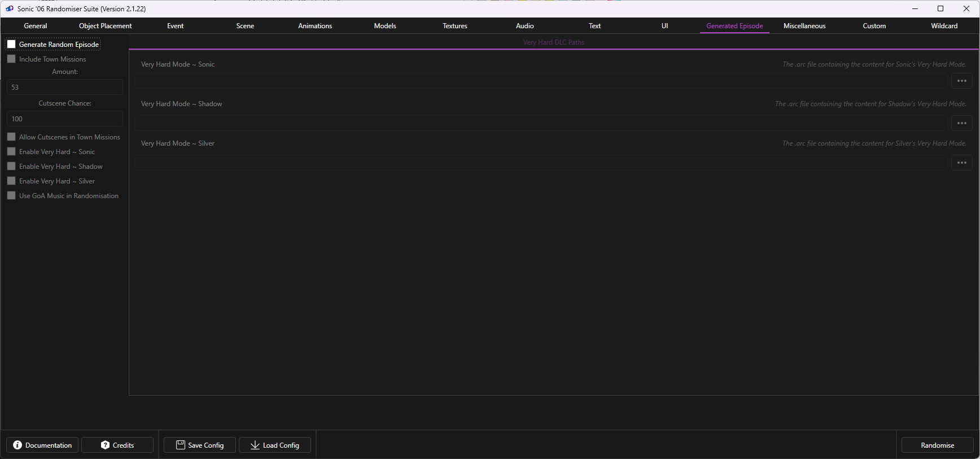Close the Randomiser Suite window
This screenshot has height=459, width=980.
pos(966,8)
